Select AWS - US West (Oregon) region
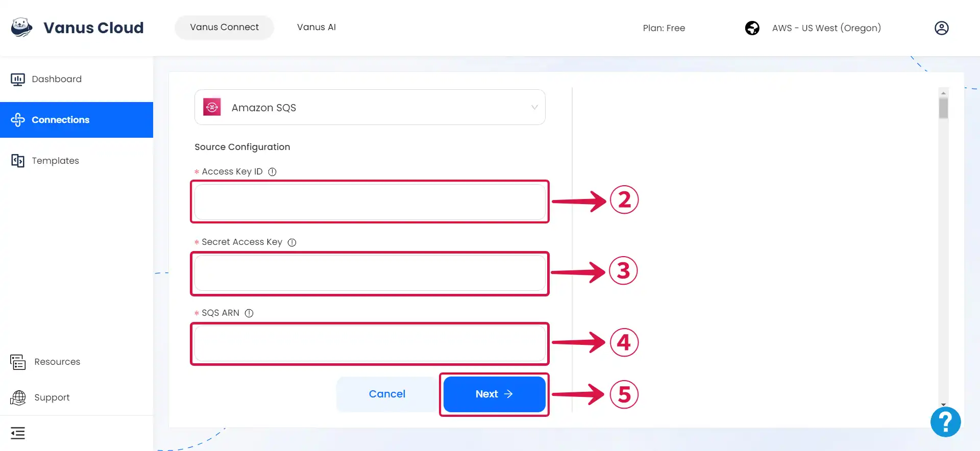The image size is (980, 451). 826,28
